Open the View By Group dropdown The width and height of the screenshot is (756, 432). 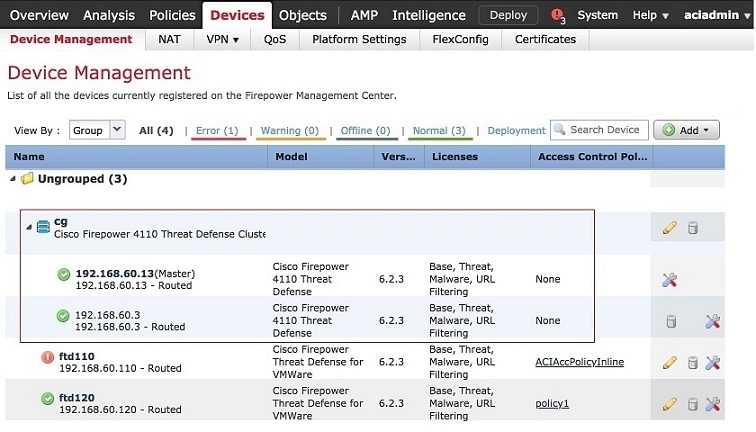[x=97, y=130]
